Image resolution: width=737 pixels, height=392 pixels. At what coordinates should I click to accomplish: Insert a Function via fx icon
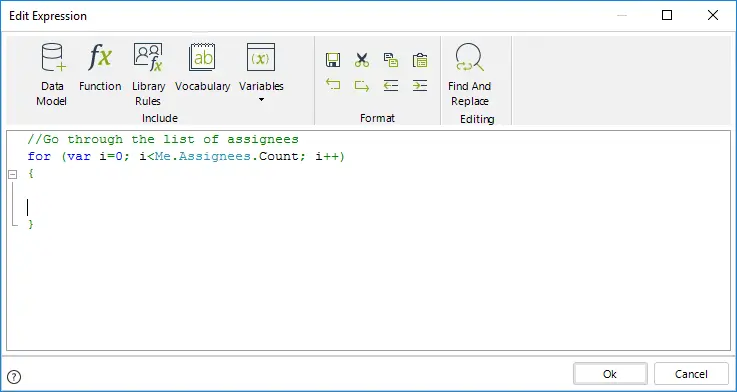pyautogui.click(x=100, y=67)
